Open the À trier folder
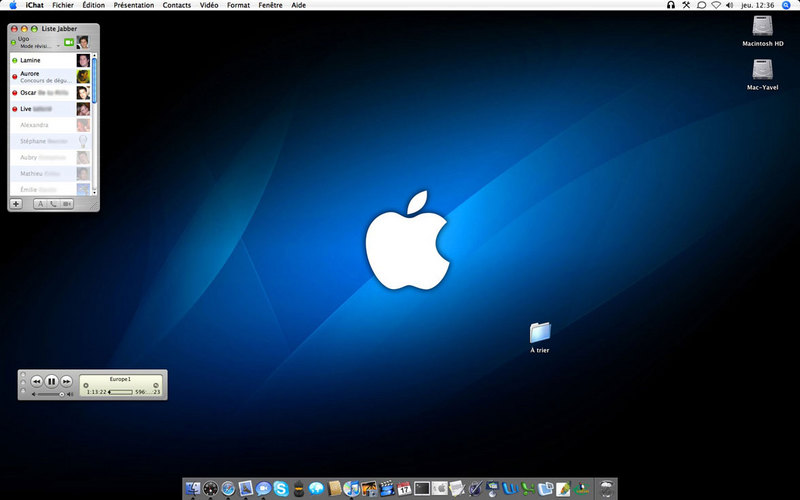The image size is (800, 500). point(540,338)
